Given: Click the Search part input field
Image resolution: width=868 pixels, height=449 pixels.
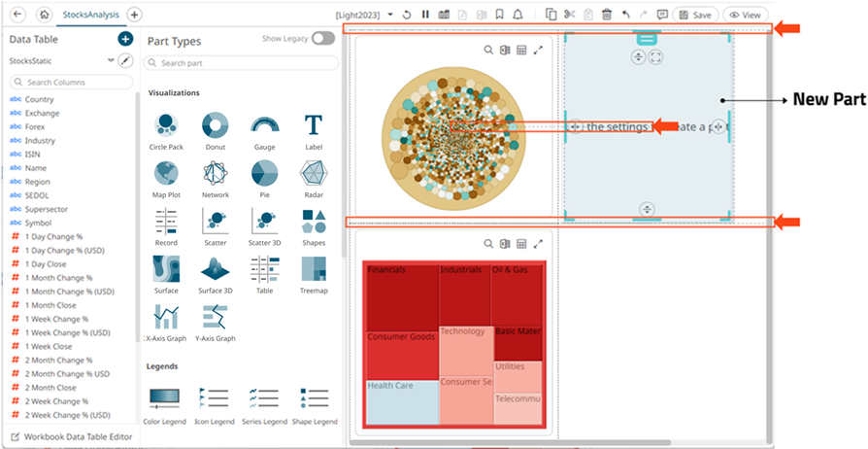Looking at the screenshot, I should [x=241, y=63].
